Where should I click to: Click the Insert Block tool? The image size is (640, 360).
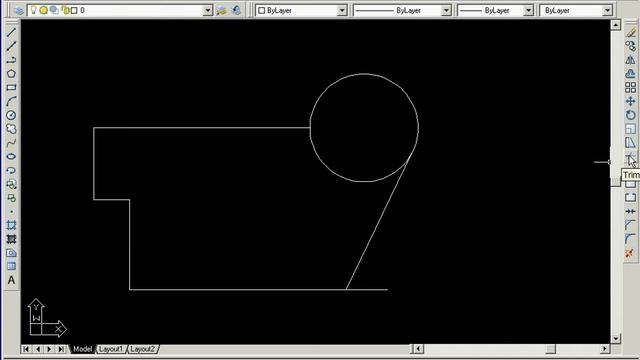(11, 184)
